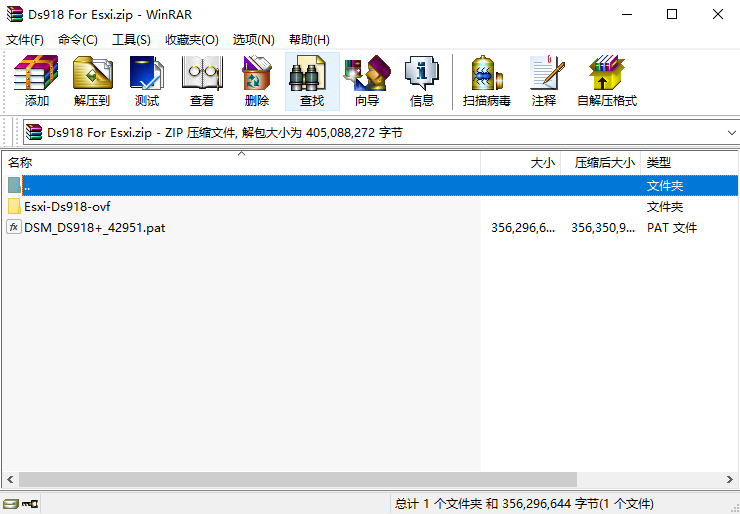
Task: Click the 356,350,9... packed size cell
Action: pyautogui.click(x=603, y=228)
